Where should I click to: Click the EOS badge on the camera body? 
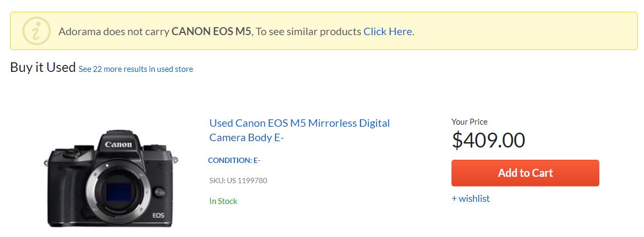coord(158,215)
